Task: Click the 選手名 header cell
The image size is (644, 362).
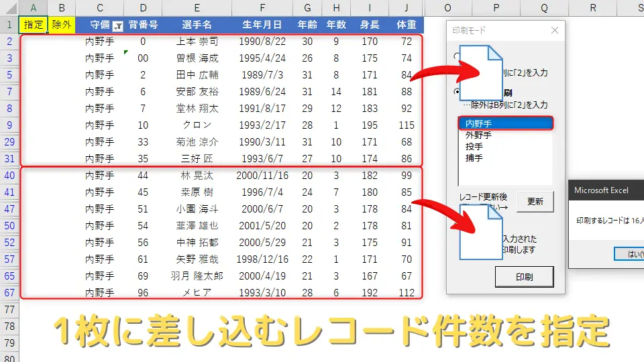Action: click(x=196, y=25)
